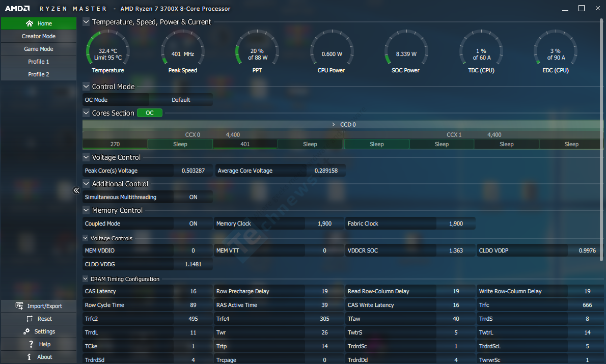Viewport: 606px width, 364px height.
Task: Switch to Game Mode
Action: tap(39, 49)
